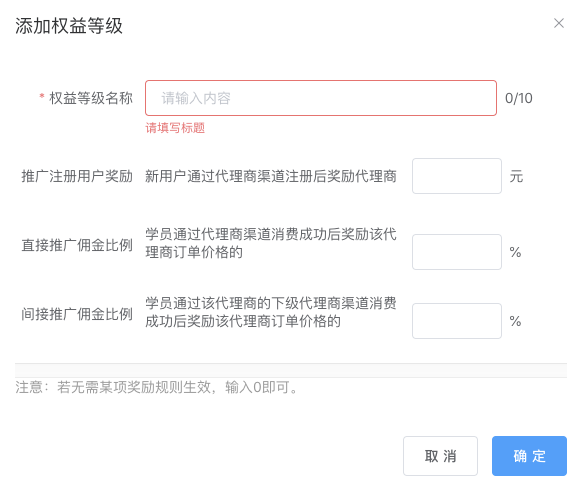Click the 直接推广佣金比例 label

[x=77, y=245]
